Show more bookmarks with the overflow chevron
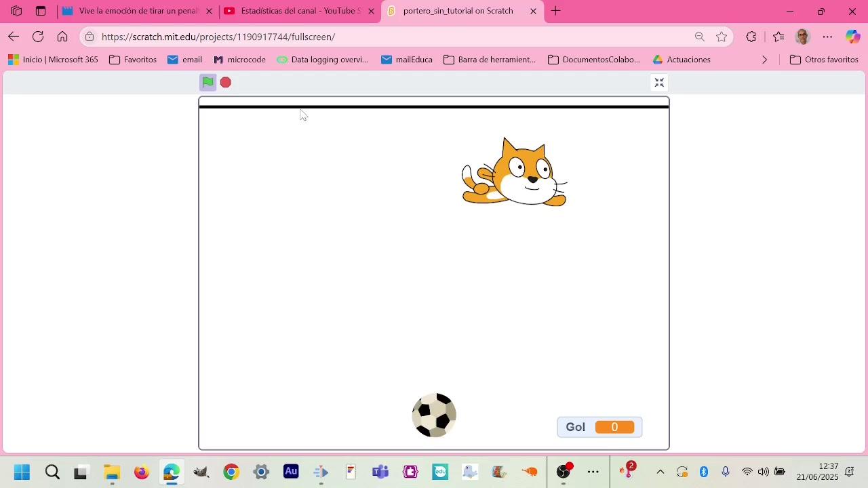The image size is (868, 488). (x=765, y=60)
